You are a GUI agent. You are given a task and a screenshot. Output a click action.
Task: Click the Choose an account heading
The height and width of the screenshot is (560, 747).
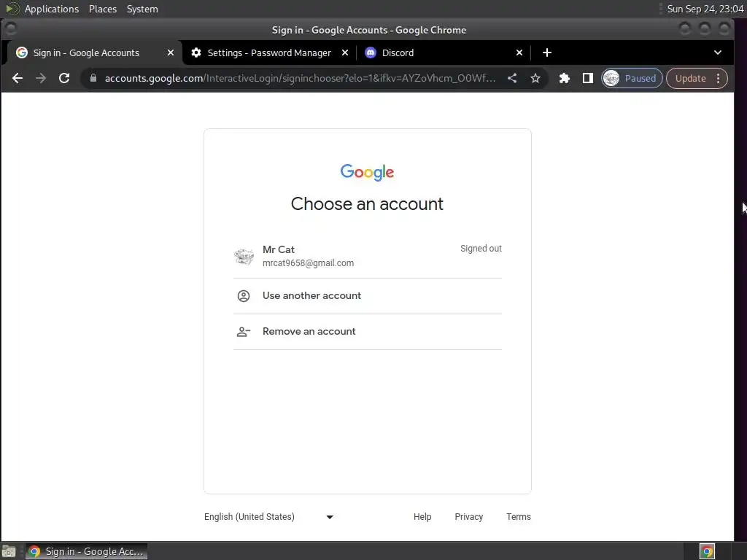point(368,204)
